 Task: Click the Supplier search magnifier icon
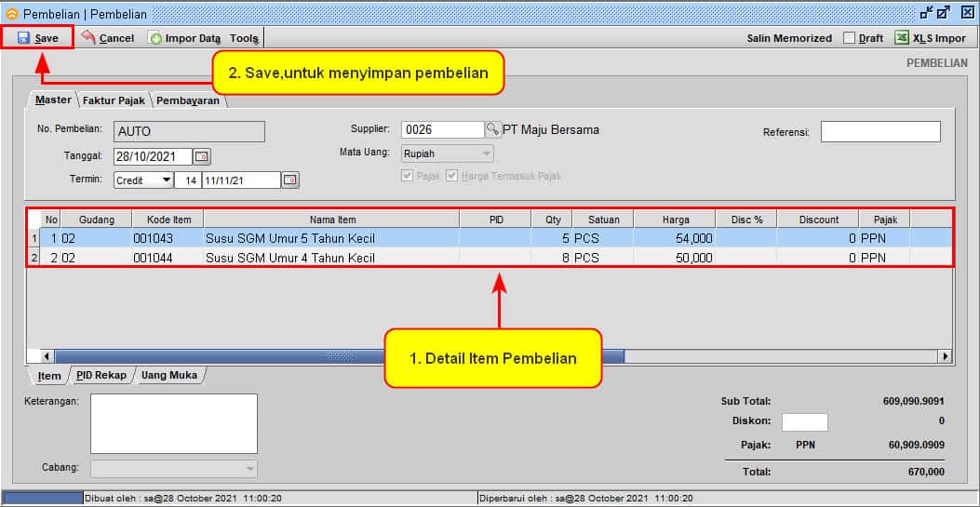(492, 129)
